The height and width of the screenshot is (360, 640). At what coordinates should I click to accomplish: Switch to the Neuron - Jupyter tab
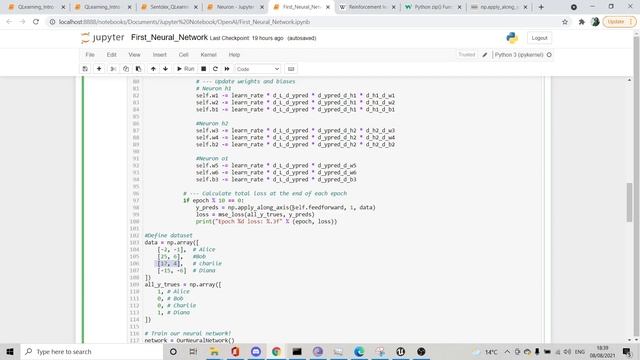[235, 7]
